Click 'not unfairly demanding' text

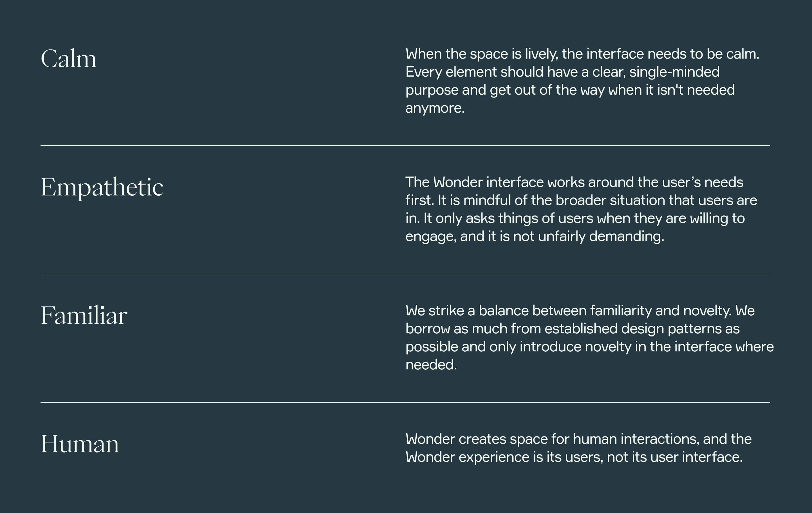588,236
